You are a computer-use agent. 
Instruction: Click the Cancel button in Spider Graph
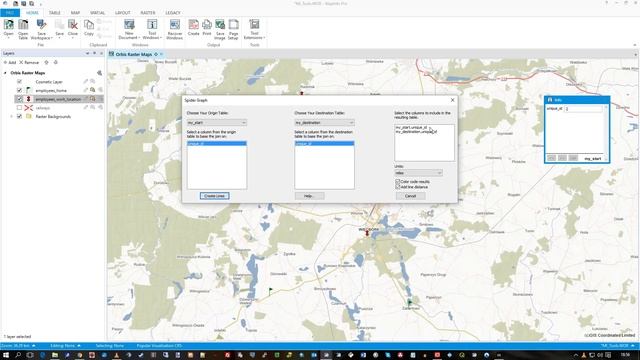[410, 196]
